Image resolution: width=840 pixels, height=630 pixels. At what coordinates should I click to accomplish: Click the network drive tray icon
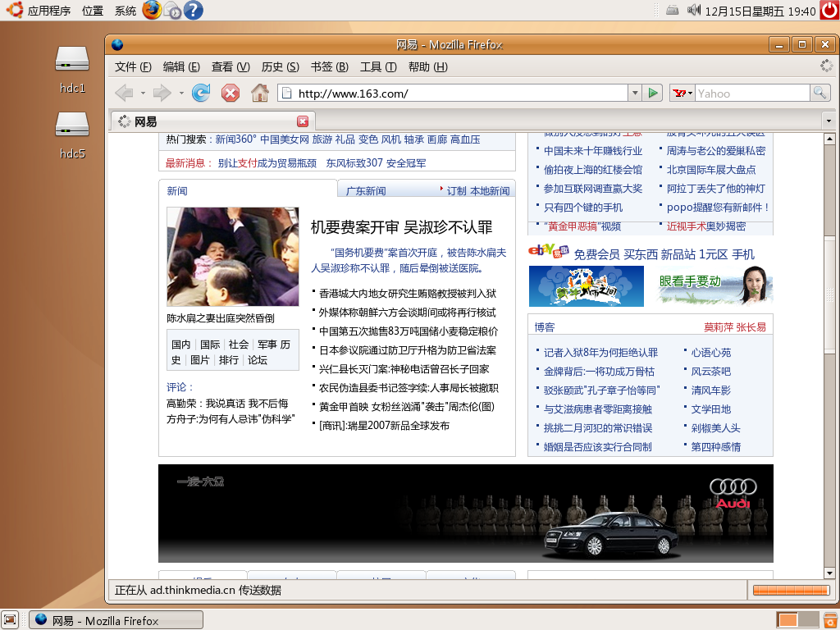[673, 10]
